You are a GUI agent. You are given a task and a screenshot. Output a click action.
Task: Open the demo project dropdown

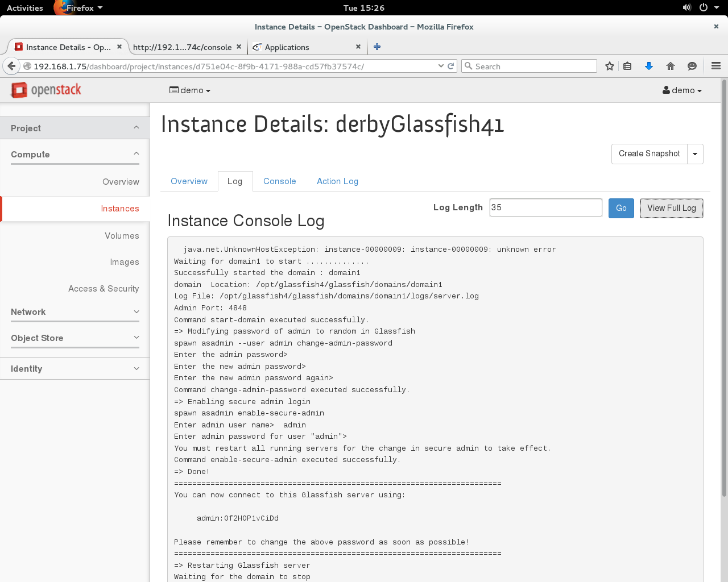coord(190,90)
